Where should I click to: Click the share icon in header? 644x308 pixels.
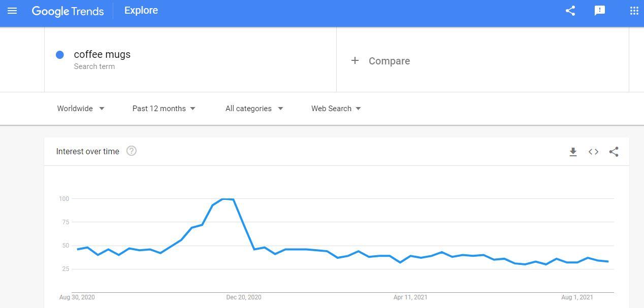tap(570, 11)
